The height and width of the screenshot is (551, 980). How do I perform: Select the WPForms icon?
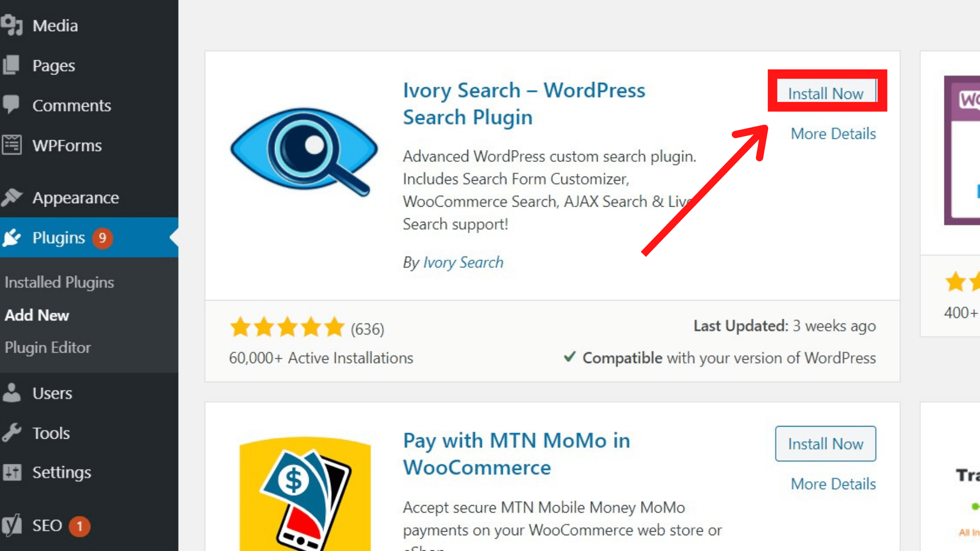12,145
